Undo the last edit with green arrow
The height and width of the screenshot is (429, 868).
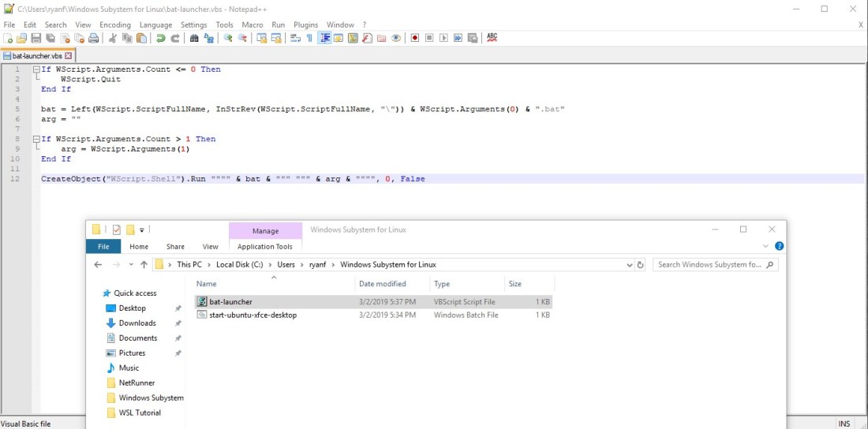[160, 38]
